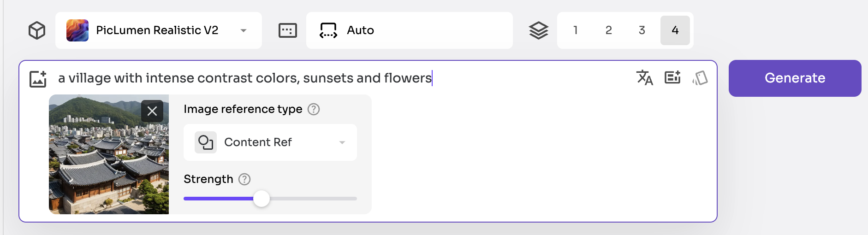Select 2 images to generate
The height and width of the screenshot is (235, 868).
coord(609,30)
